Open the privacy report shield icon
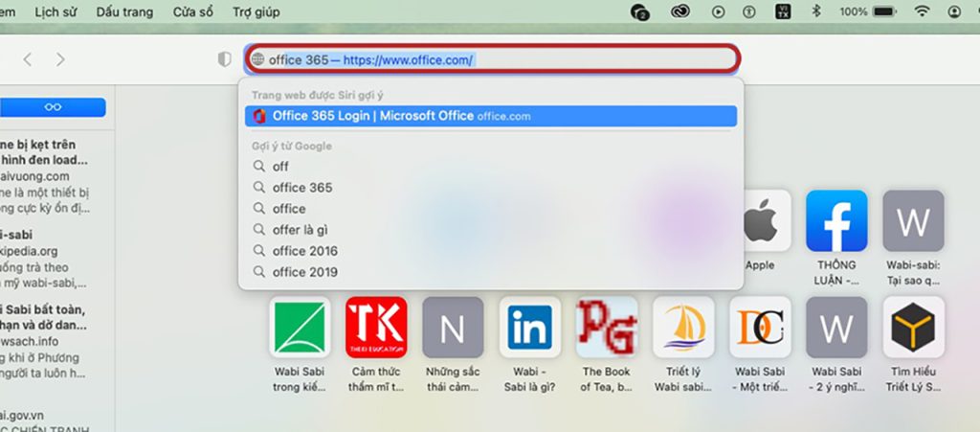 pyautogui.click(x=225, y=59)
